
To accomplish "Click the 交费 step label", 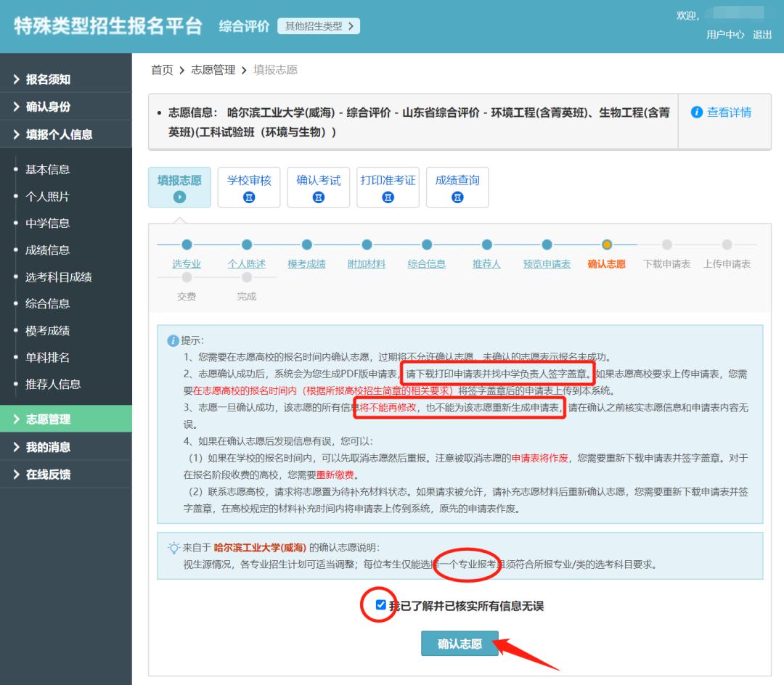I will click(187, 297).
